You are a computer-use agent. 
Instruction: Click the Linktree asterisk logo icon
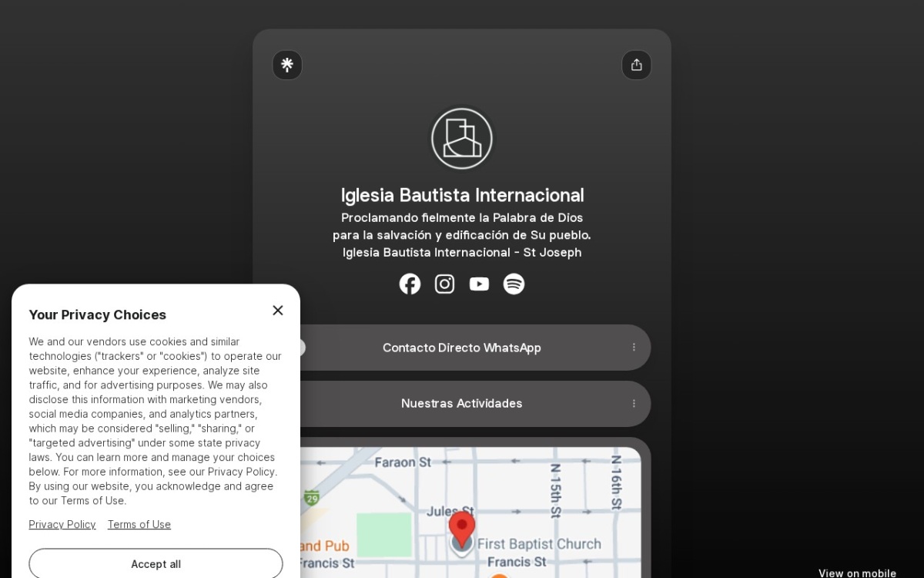pos(287,65)
